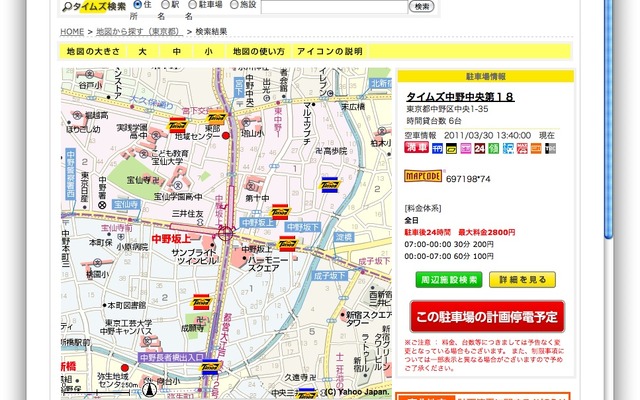Click the red 満車 full-status icon
The width and height of the screenshot is (640, 400).
[416, 147]
